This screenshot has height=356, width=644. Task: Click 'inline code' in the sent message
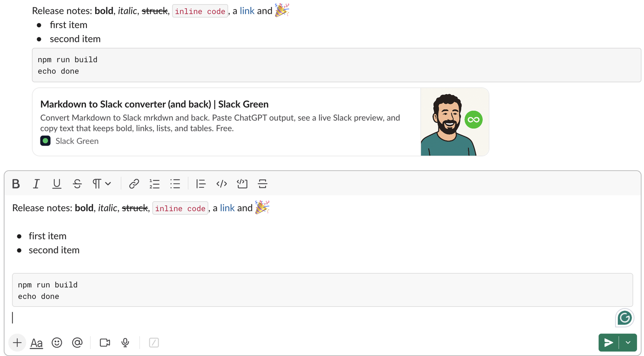200,11
